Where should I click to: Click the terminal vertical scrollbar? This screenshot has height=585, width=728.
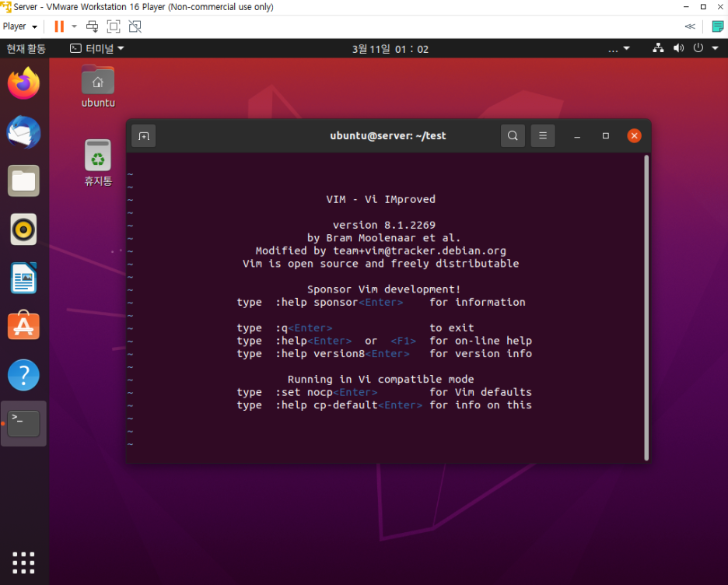coord(646,308)
